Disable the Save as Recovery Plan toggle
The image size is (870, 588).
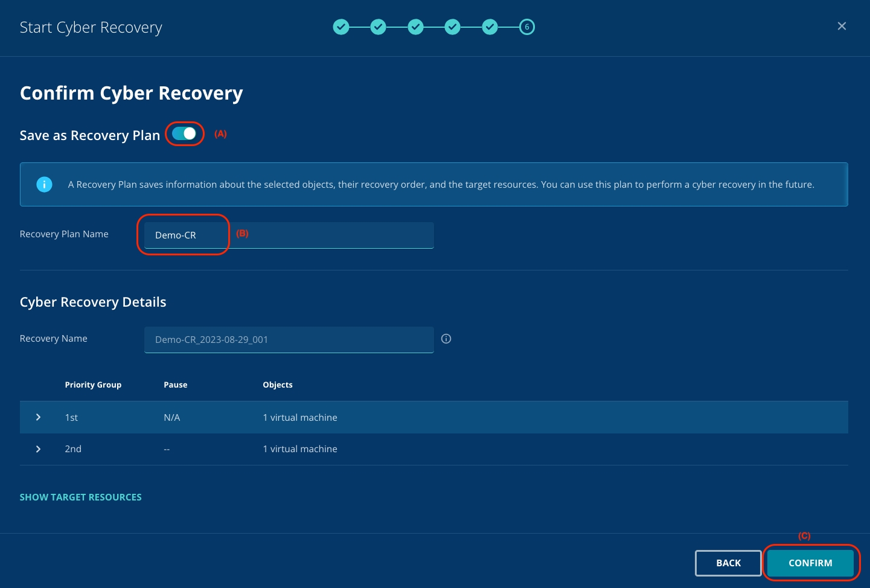pos(184,134)
